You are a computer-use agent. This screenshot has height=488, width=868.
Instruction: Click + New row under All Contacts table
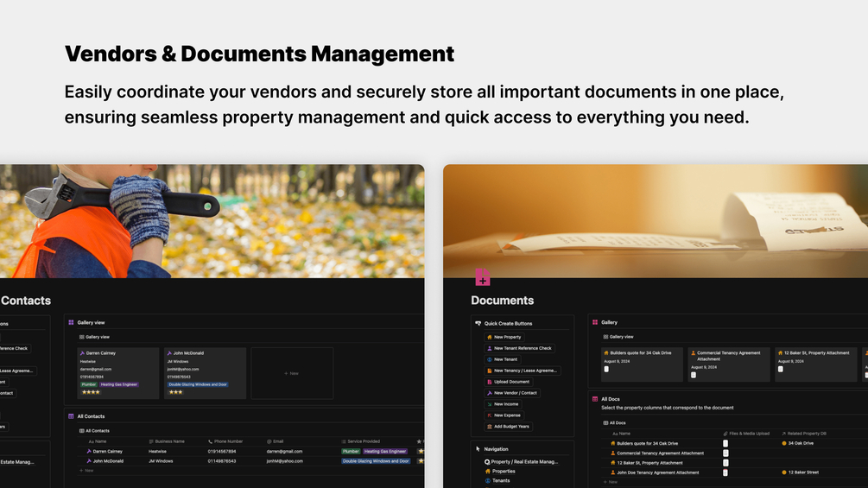[x=86, y=471]
